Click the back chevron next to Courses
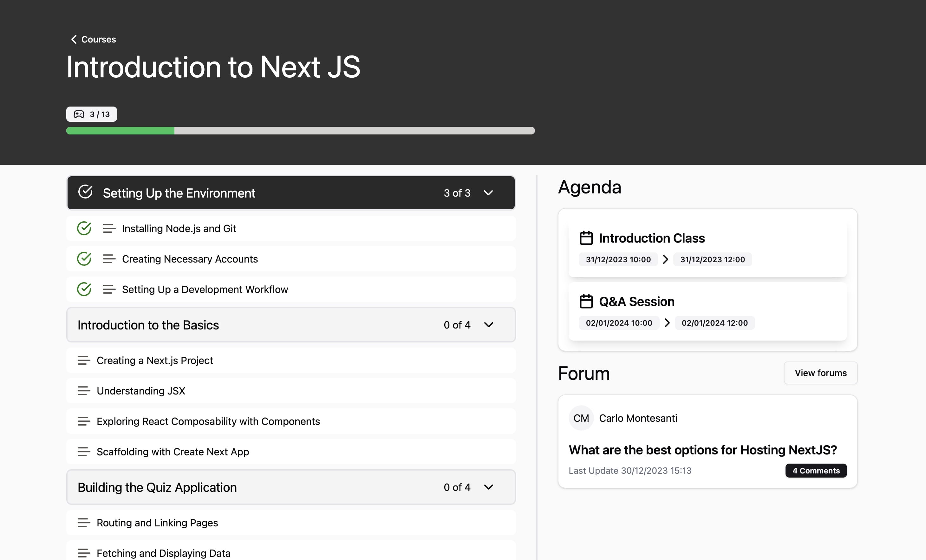The height and width of the screenshot is (560, 926). point(74,39)
